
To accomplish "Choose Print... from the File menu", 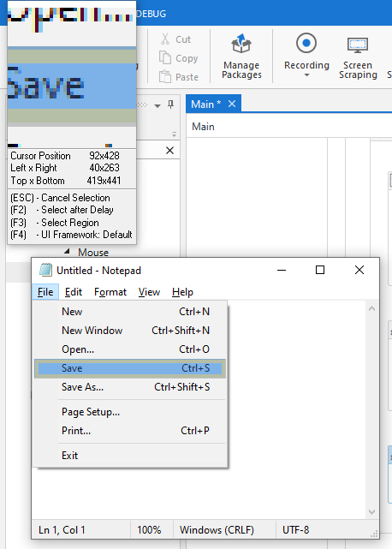I will pos(130,431).
